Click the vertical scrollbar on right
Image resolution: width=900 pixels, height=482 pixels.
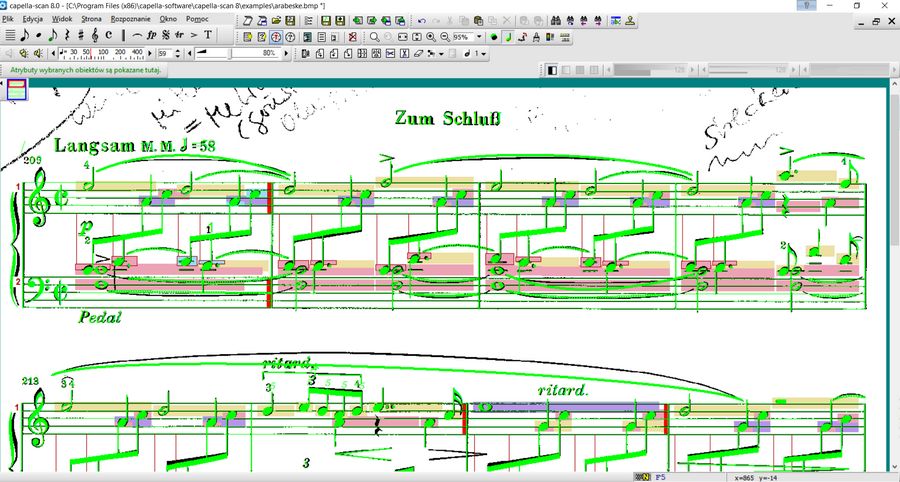(x=895, y=275)
